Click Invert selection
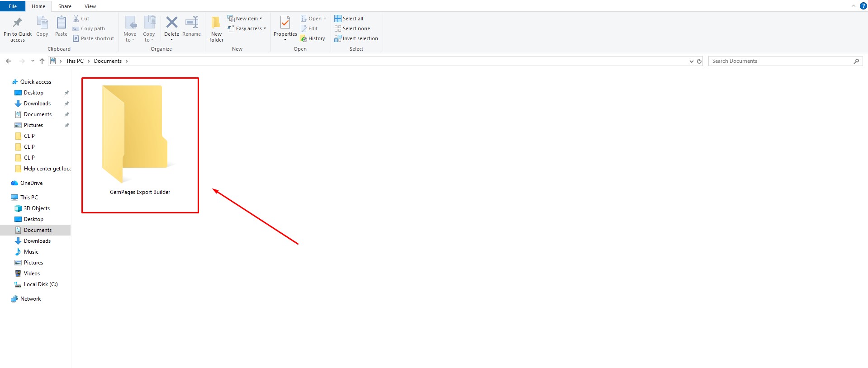868x368 pixels. click(356, 38)
